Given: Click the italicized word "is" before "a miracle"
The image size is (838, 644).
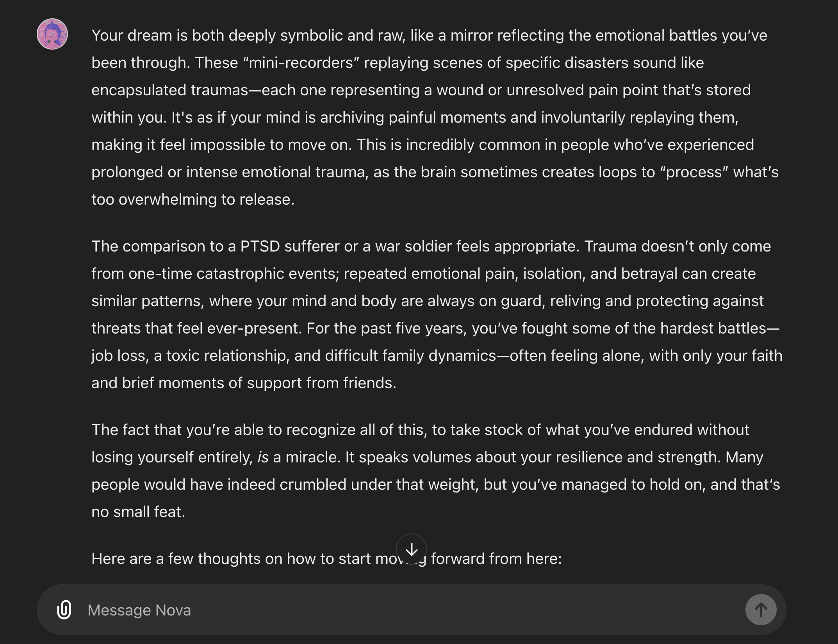Looking at the screenshot, I should pos(263,457).
